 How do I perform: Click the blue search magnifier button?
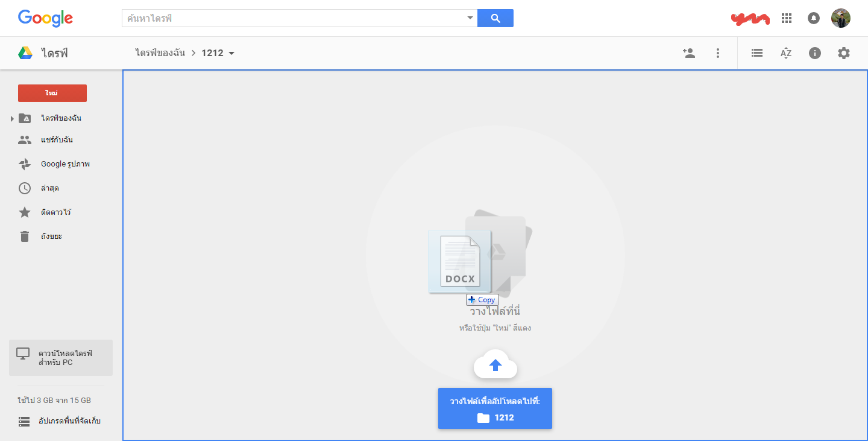(x=495, y=18)
